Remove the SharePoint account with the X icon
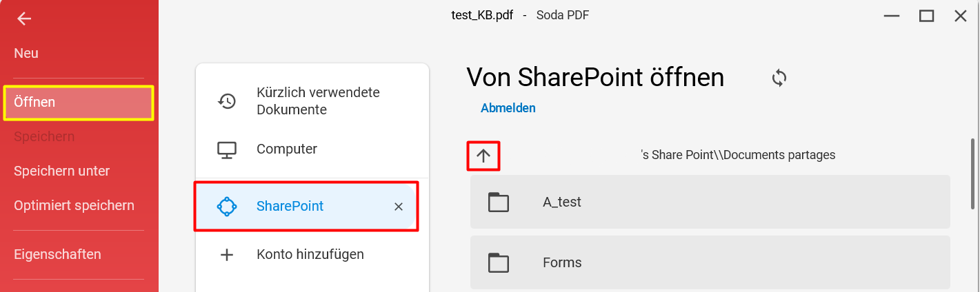 [398, 207]
